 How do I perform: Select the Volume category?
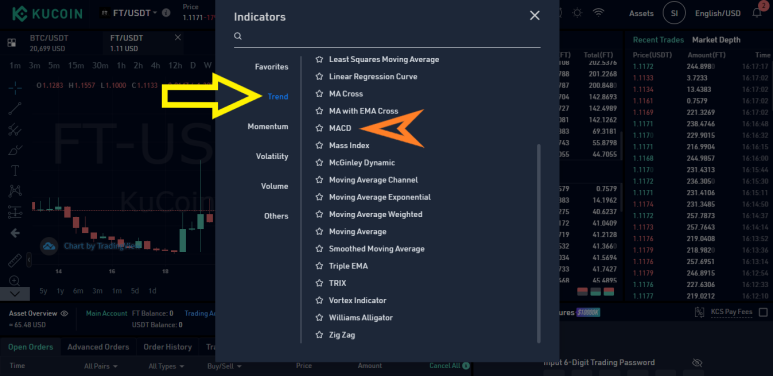[275, 186]
